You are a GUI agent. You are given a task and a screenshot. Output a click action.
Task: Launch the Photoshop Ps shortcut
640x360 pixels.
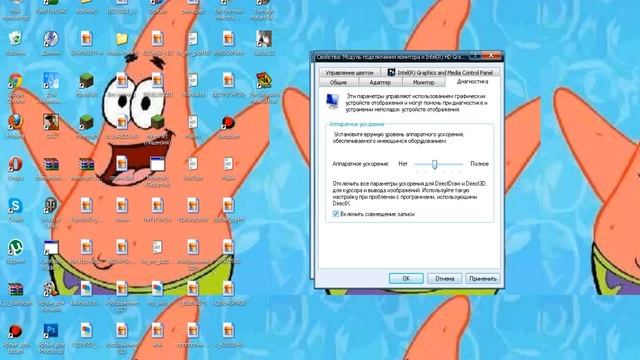(x=51, y=330)
